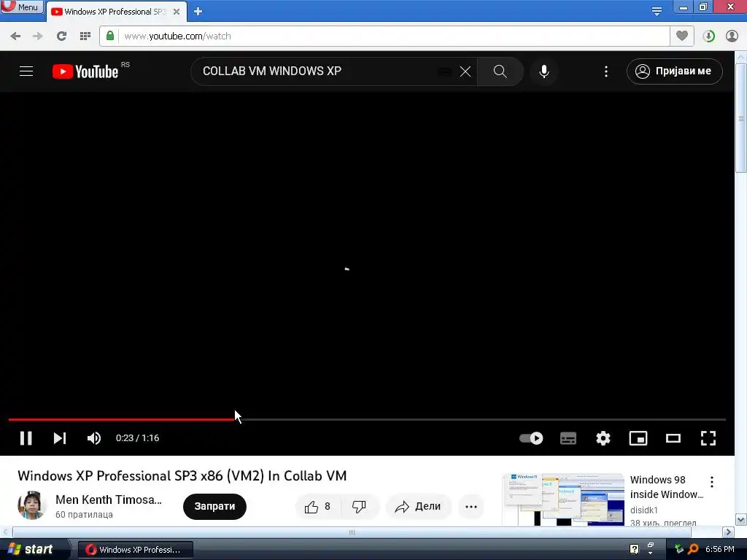Click the time display 0:23 / 1:16
The width and height of the screenshot is (747, 560).
[137, 438]
